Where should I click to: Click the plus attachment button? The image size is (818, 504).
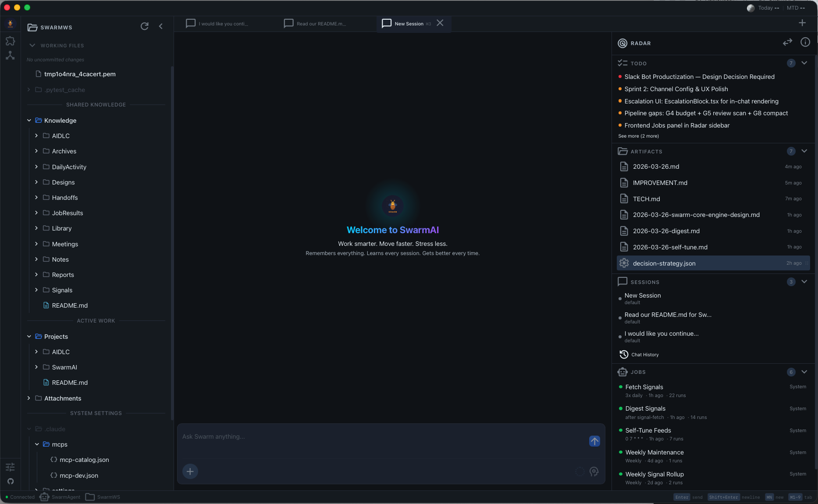tap(190, 472)
